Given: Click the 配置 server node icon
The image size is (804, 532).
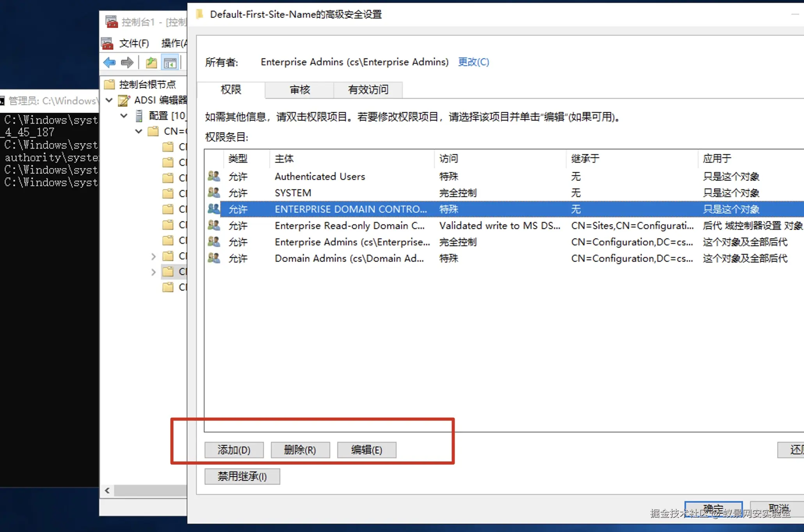Looking at the screenshot, I should pos(139,116).
